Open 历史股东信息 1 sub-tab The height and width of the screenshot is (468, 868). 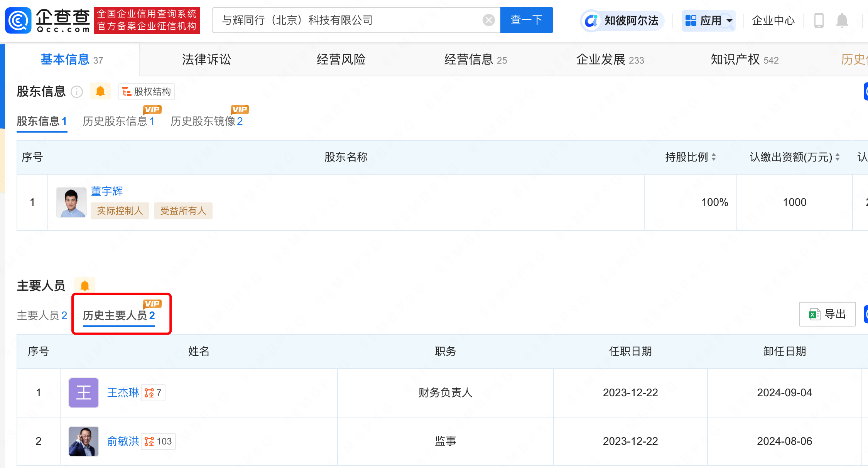(119, 121)
